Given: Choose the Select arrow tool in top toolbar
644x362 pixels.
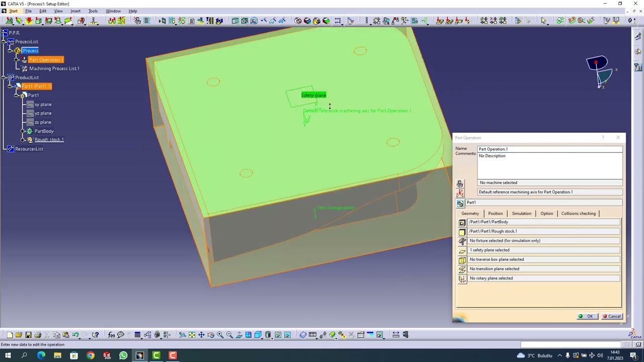Looking at the screenshot, I should [x=543, y=21].
